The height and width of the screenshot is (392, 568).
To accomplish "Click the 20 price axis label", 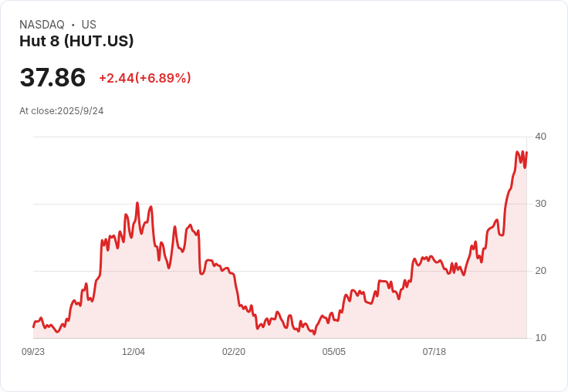I will click(x=540, y=271).
